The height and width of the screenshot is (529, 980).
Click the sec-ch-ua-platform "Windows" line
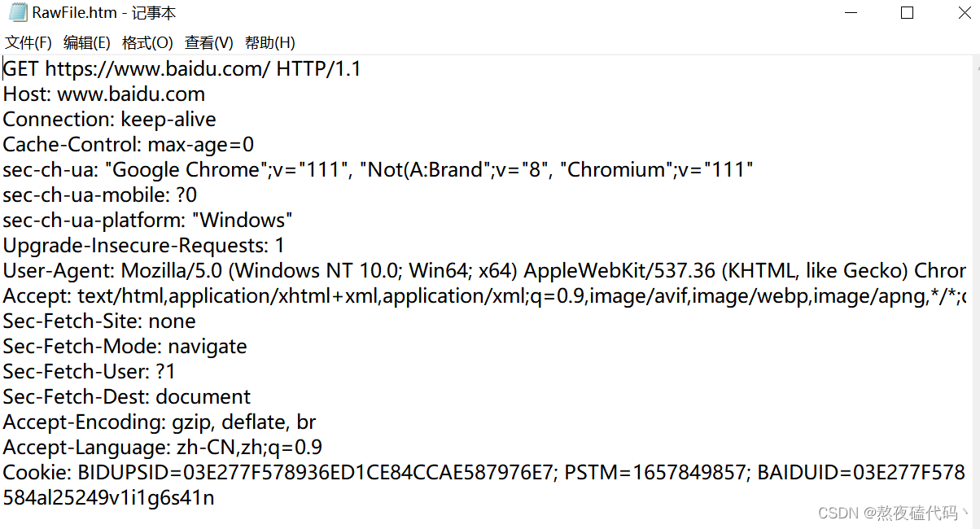coord(148,221)
